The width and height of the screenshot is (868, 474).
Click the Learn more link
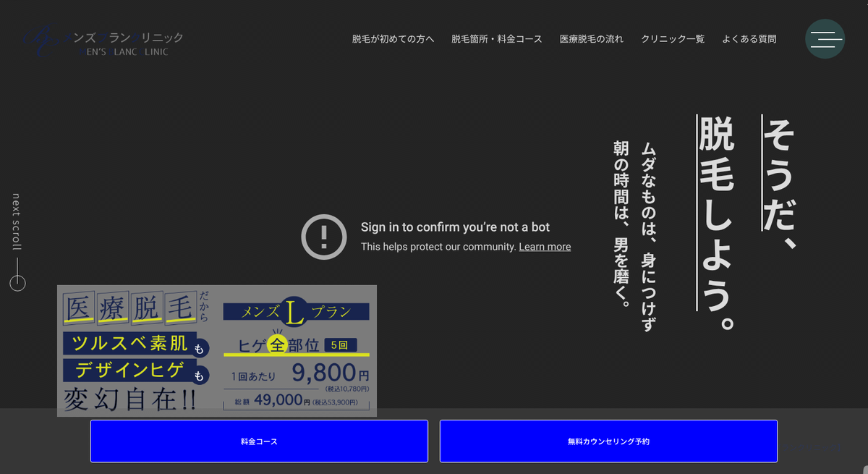(x=545, y=247)
